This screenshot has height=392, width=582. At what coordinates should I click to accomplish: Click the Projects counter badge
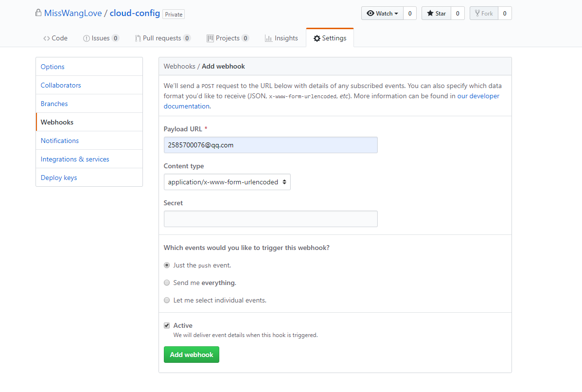click(x=246, y=38)
